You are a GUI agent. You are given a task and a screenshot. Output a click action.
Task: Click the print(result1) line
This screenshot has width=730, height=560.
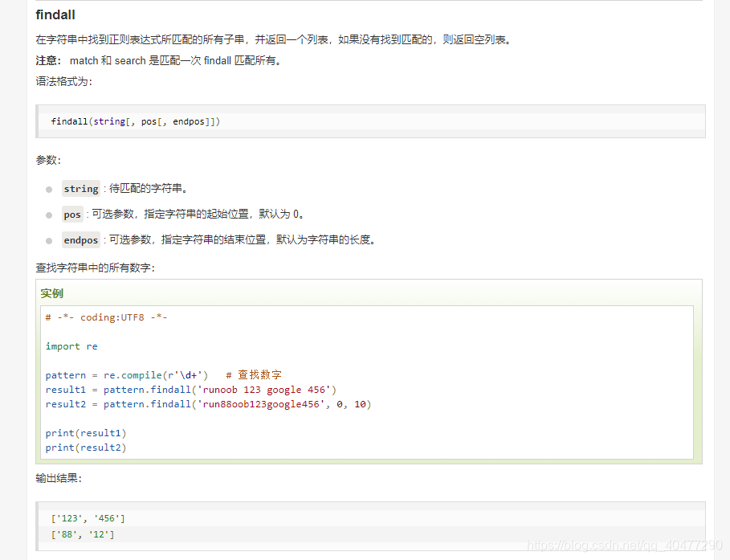point(86,433)
